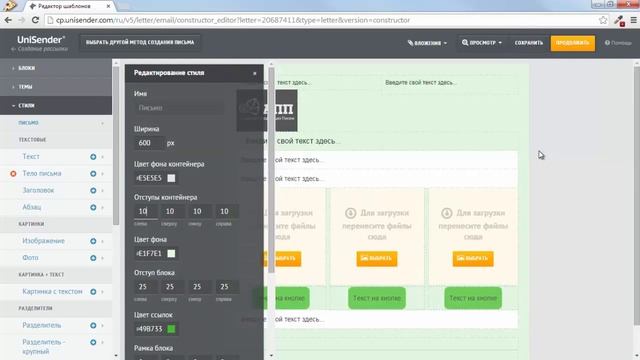Open the Вложения dropdown

[x=427, y=43]
